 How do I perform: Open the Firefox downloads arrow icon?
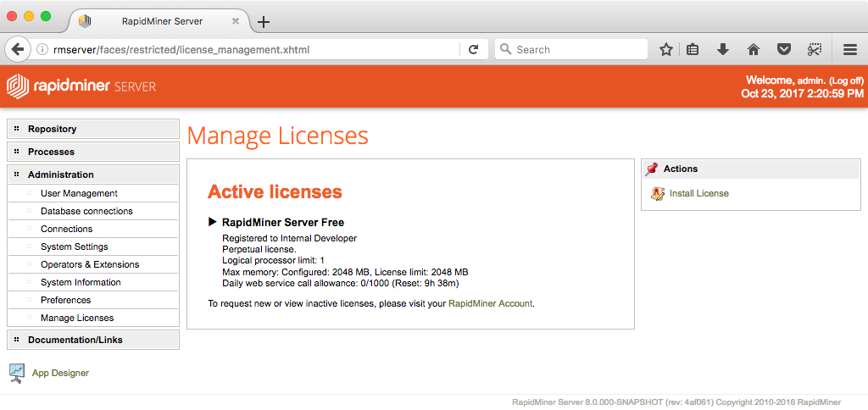722,50
